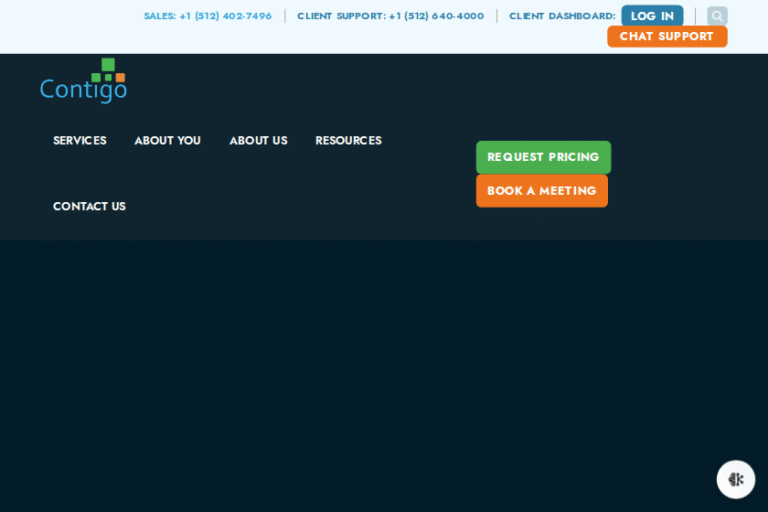This screenshot has height=512, width=768.
Task: Select Contact Us in the navigation
Action: pyautogui.click(x=89, y=207)
